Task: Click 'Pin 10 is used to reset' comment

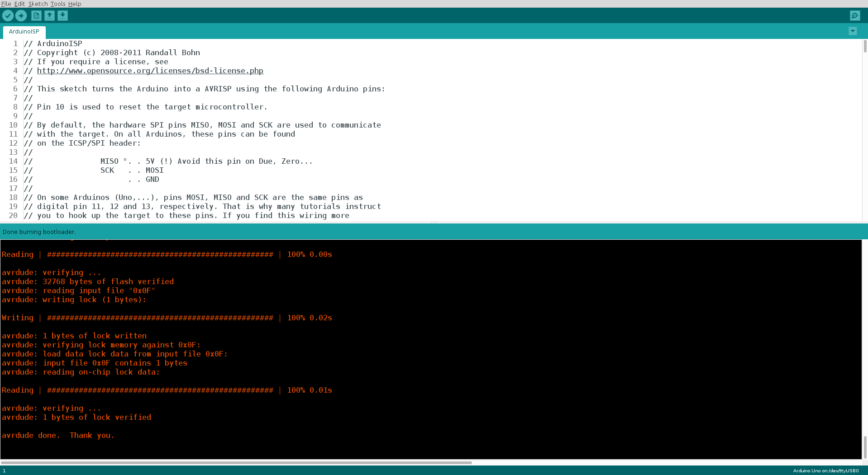Action: [x=145, y=107]
